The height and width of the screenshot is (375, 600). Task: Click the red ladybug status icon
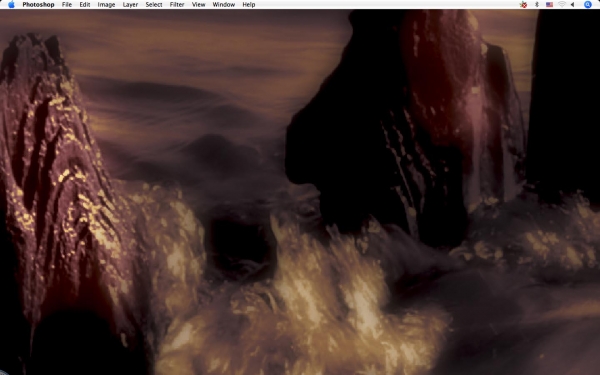(x=523, y=5)
